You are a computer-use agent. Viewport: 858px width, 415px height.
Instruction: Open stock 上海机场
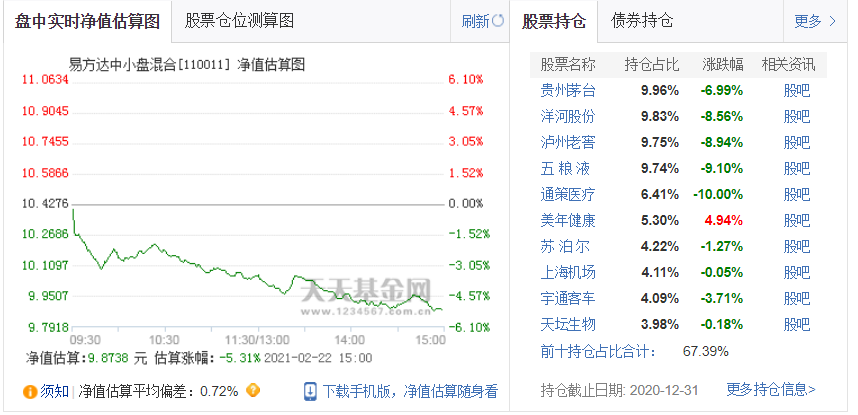[568, 272]
